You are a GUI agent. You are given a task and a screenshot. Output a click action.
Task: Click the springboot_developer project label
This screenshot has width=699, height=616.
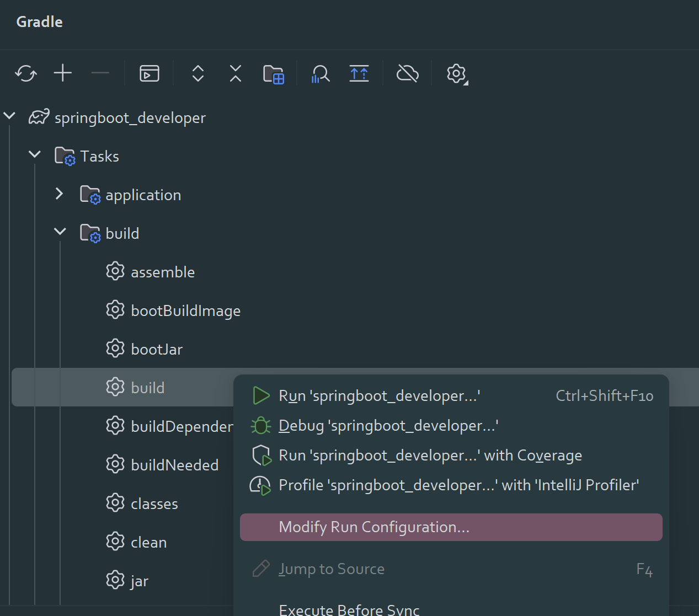[x=130, y=118]
